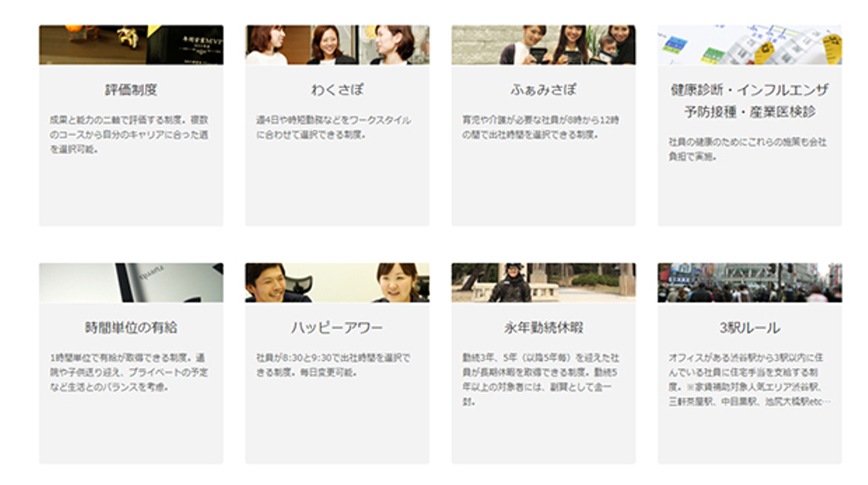Screen dimensions: 868x485
Task: Select the 時間単位の有給 description paragraph
Action: pyautogui.click(x=130, y=372)
